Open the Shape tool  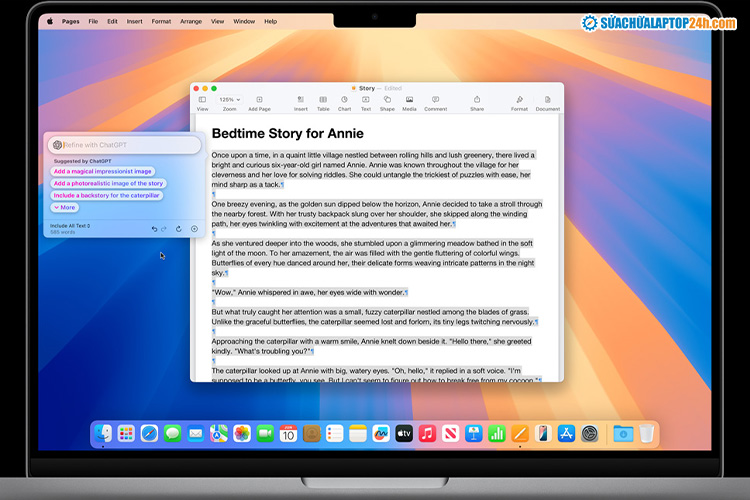click(387, 101)
